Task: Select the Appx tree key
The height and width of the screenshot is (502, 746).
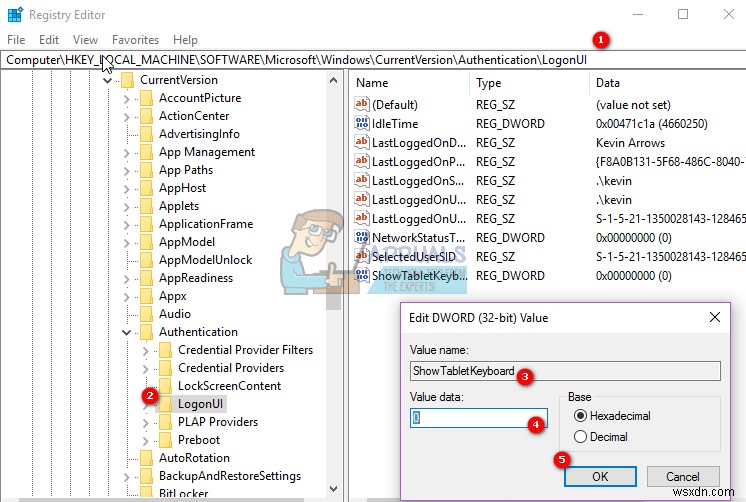Action: [x=172, y=296]
